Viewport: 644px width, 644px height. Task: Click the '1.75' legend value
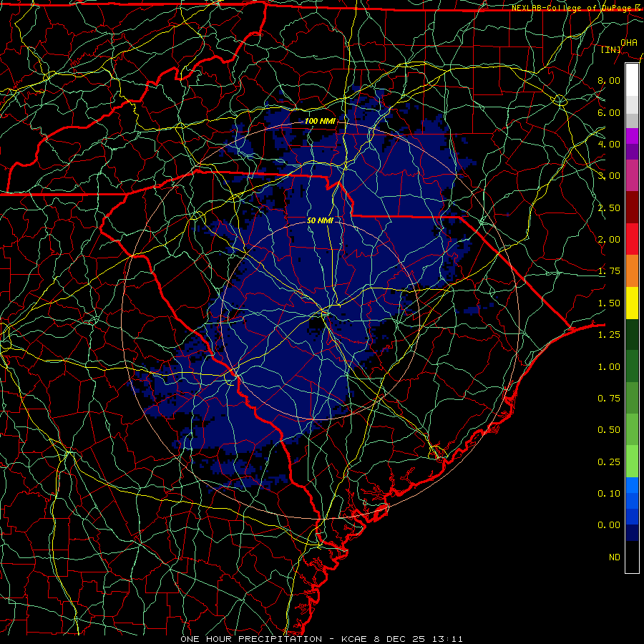tap(609, 271)
